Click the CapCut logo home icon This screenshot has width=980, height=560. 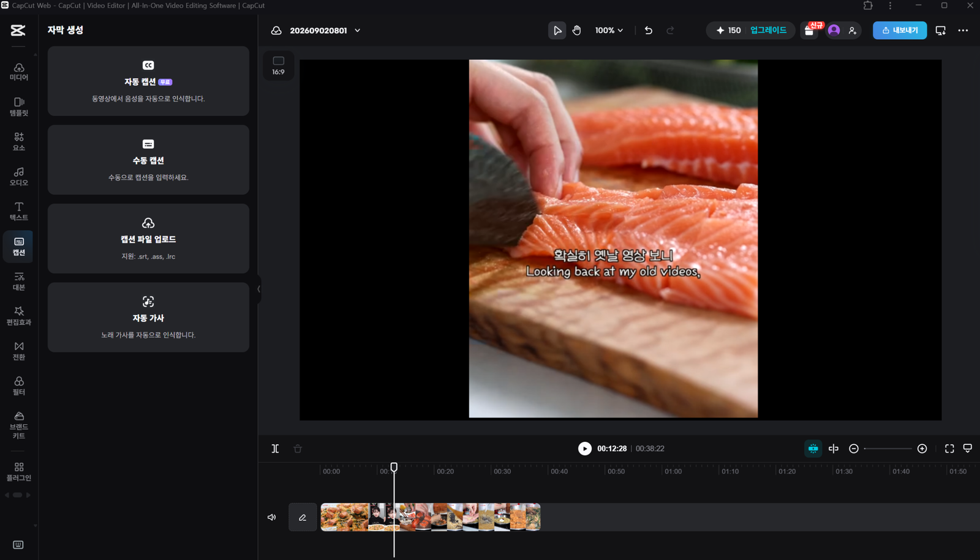pos(18,30)
